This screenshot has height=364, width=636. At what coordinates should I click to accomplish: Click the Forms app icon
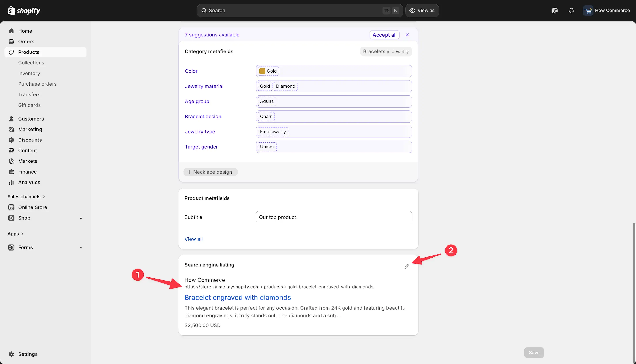[x=11, y=247]
